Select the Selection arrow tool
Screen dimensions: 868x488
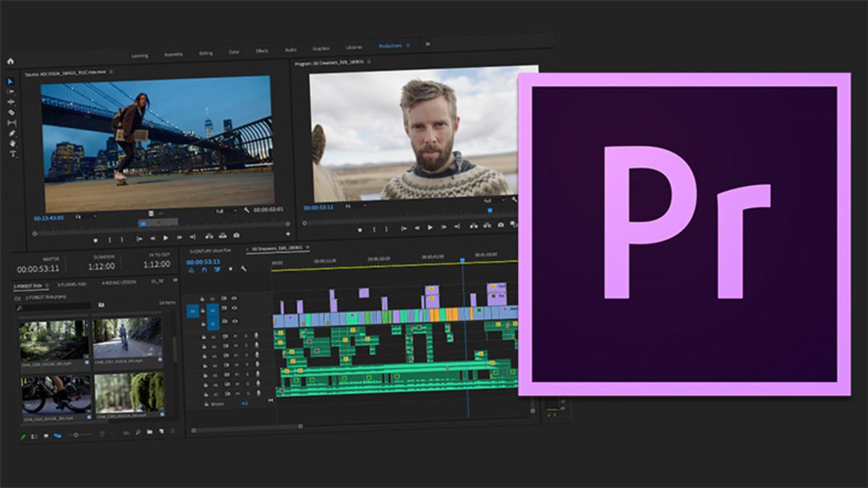[11, 81]
